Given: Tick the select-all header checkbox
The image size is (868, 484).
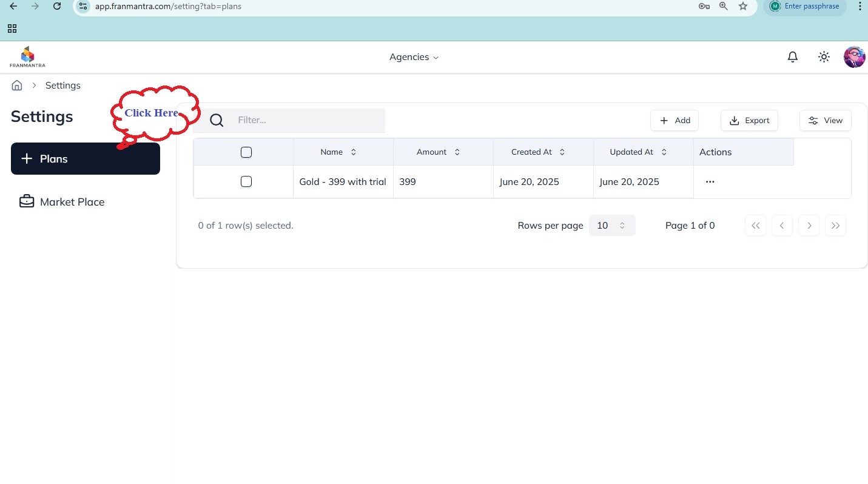Looking at the screenshot, I should point(246,152).
